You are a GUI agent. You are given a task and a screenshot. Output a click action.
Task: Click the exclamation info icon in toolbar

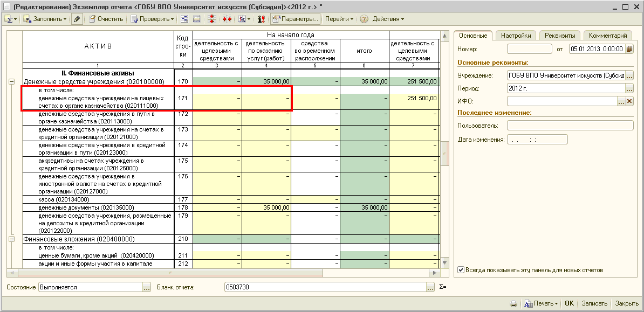261,19
